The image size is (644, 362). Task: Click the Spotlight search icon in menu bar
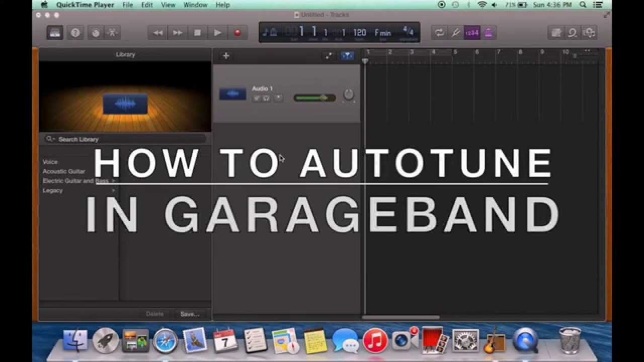583,5
